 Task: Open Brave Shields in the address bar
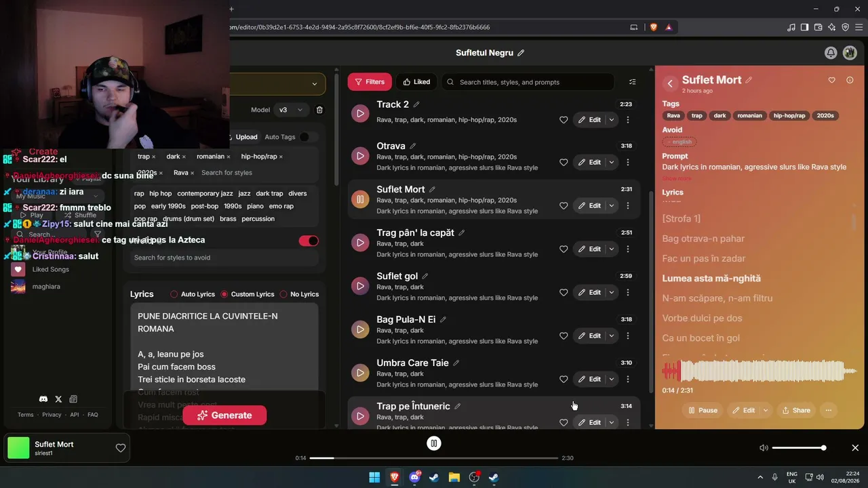coord(654,27)
